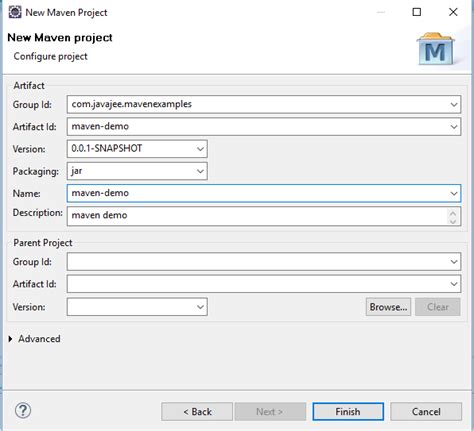Close the New Maven Project dialog
Screen dimensions: 474x431
click(453, 12)
